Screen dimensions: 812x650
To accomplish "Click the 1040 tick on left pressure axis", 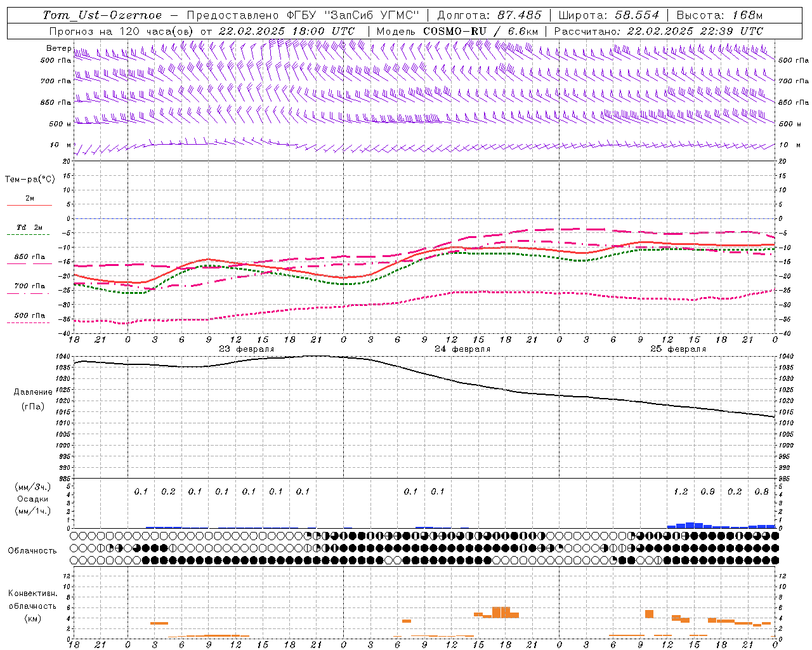I will point(63,357).
